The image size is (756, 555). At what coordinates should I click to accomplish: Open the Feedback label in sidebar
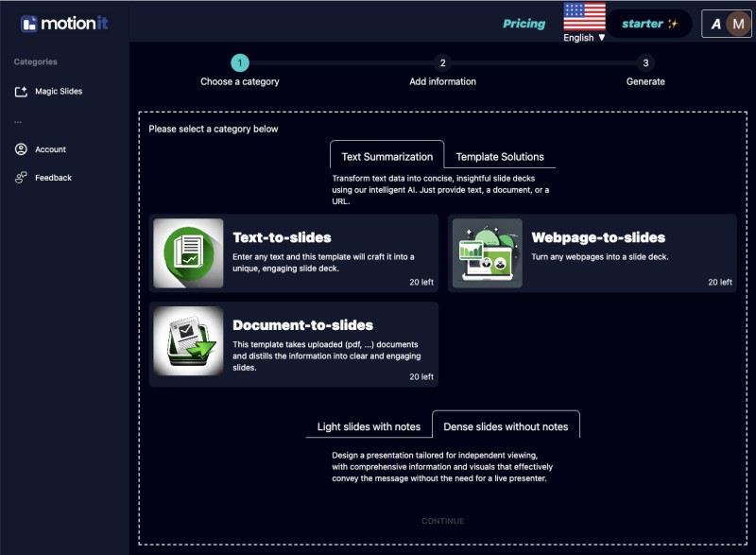54,178
